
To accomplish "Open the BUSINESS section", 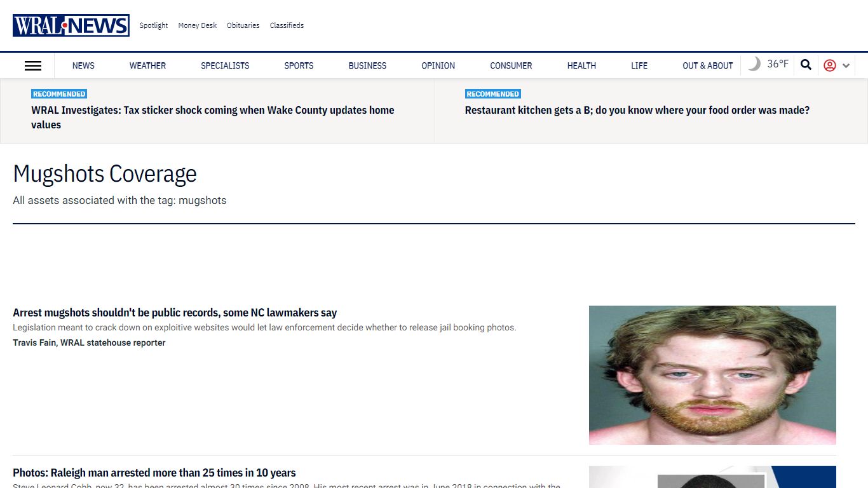I will [x=367, y=65].
